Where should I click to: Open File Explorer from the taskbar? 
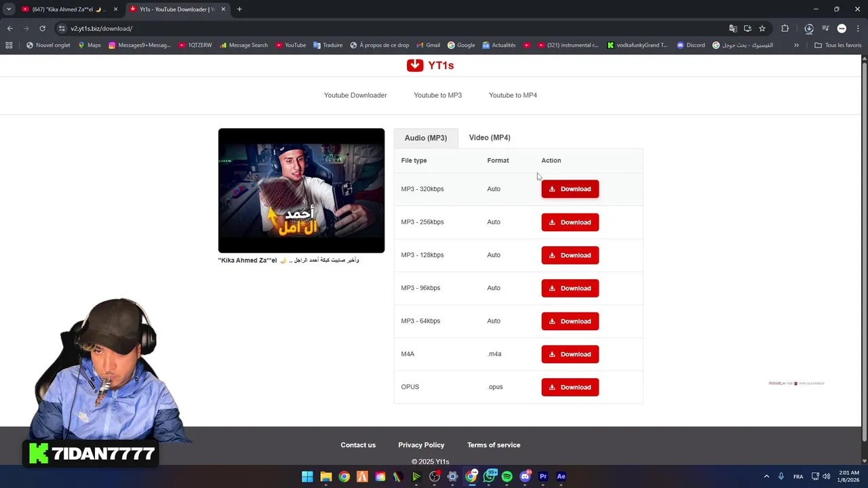click(325, 476)
